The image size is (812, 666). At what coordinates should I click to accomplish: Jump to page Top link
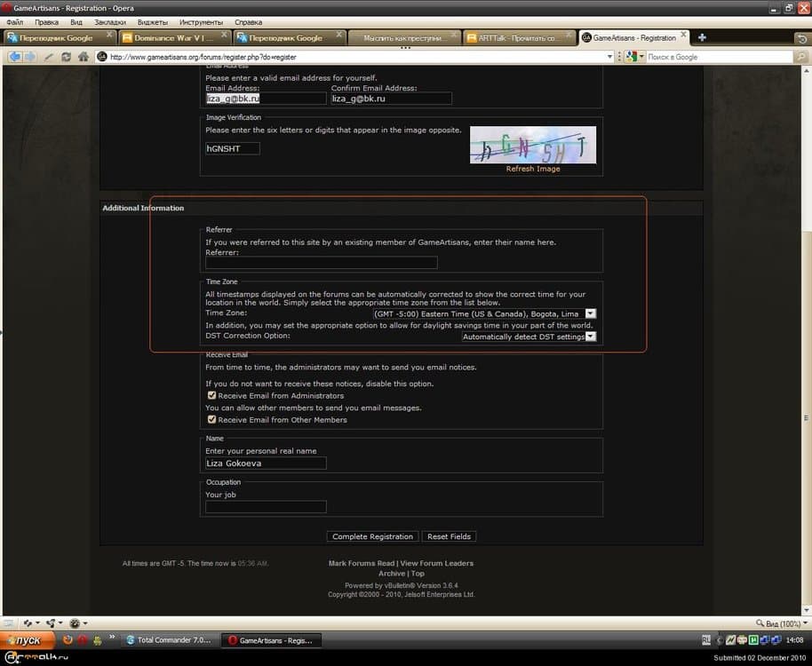click(418, 574)
